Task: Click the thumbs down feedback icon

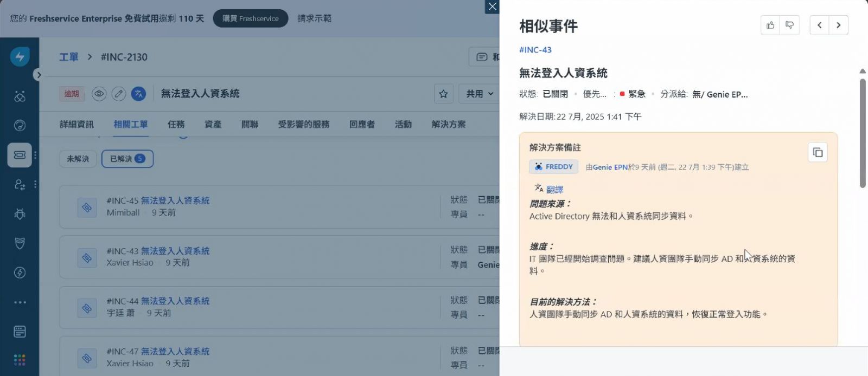Action: (x=790, y=25)
